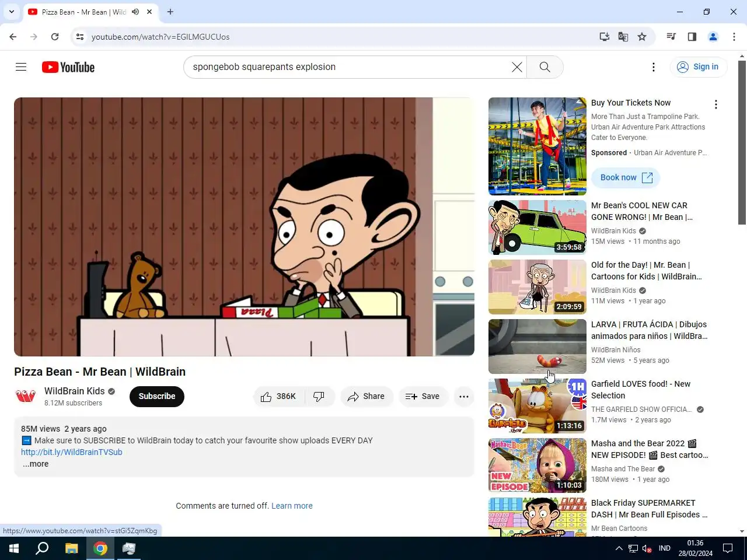Open Black Friday SUPERMARKET DASH video title
Screen dimensions: 747x560
[649, 509]
